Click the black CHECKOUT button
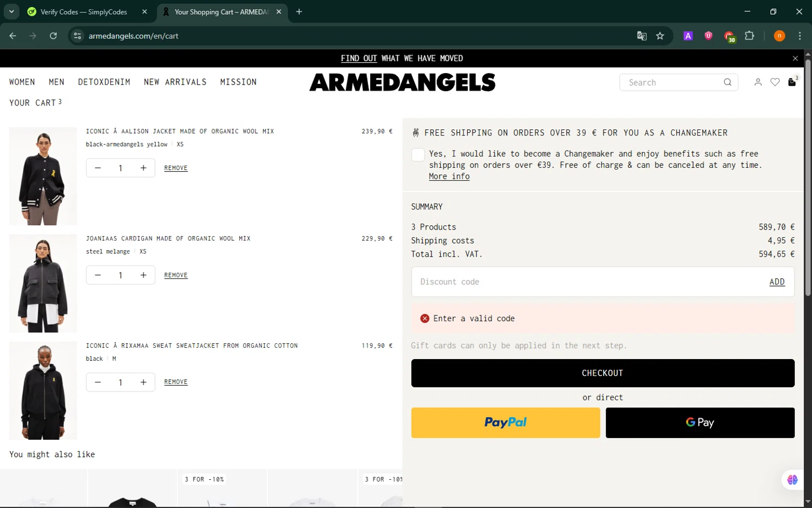Image resolution: width=812 pixels, height=508 pixels. pos(603,373)
